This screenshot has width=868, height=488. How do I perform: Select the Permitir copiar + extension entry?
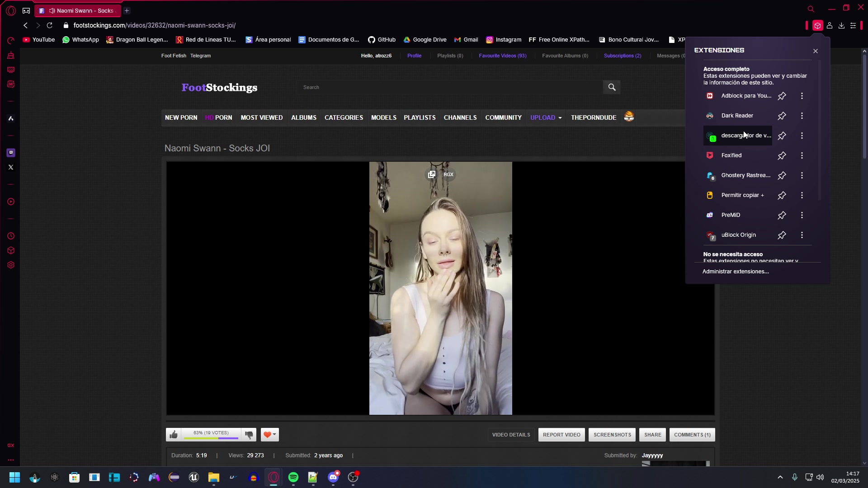742,195
